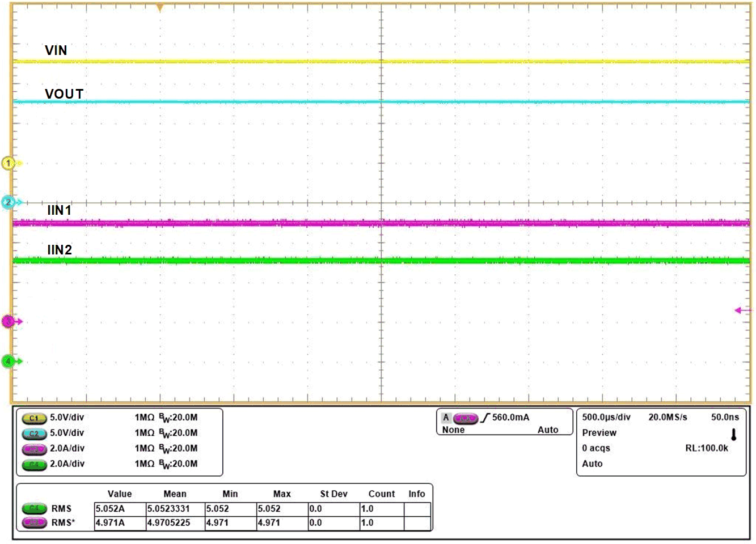The width and height of the screenshot is (756, 544).
Task: Click the orange trigger position marker at top
Action: click(x=159, y=8)
